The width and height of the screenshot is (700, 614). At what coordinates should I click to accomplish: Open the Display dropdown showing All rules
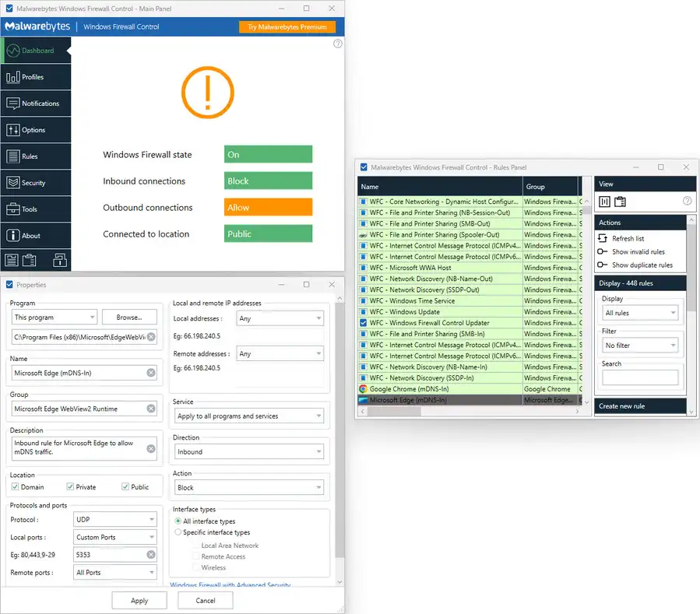pyautogui.click(x=638, y=312)
